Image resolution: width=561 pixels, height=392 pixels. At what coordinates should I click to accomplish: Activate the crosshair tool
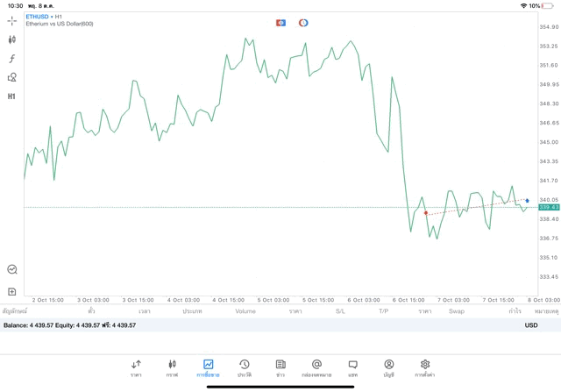pyautogui.click(x=12, y=20)
